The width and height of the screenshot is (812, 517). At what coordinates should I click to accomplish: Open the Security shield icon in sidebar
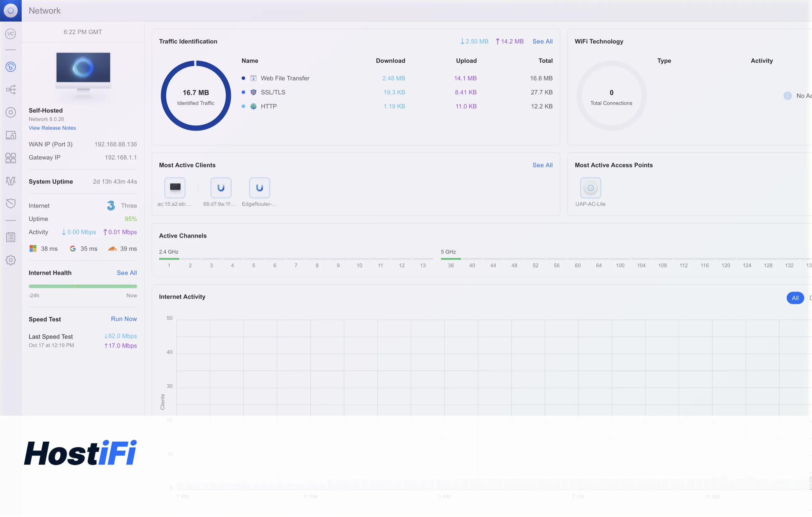pos(11,203)
